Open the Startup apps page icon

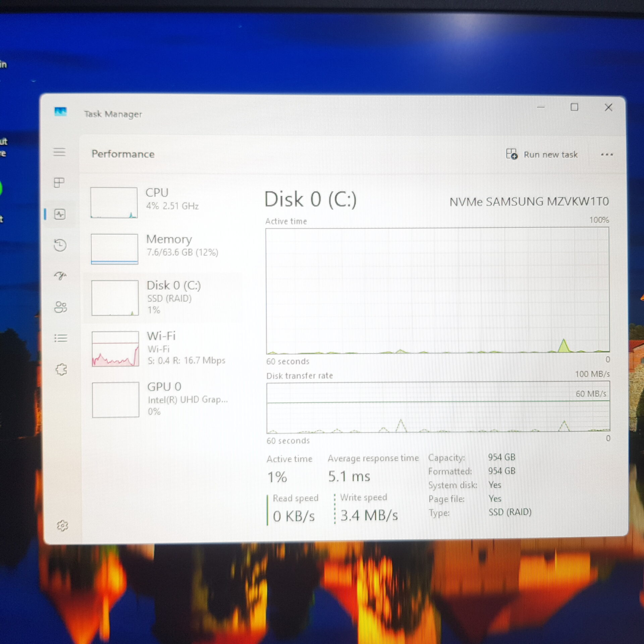point(61,276)
